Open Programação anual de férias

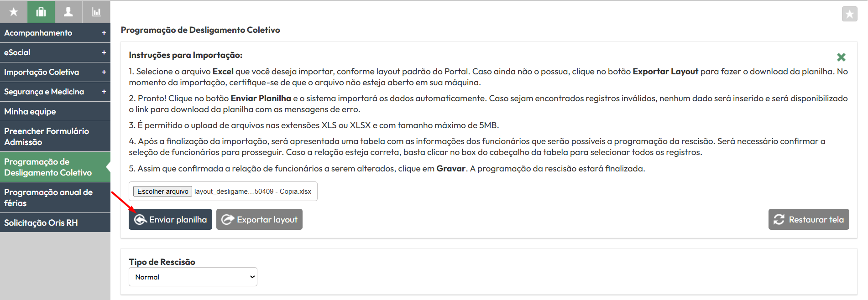(x=55, y=197)
